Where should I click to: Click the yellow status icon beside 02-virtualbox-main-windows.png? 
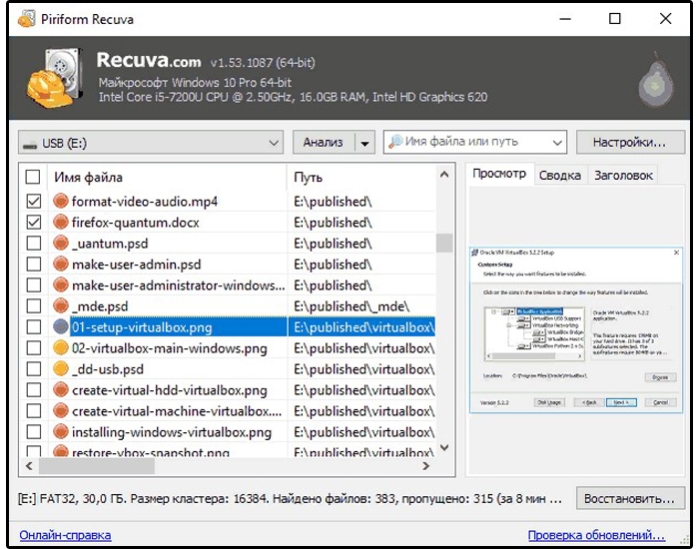[x=61, y=348]
